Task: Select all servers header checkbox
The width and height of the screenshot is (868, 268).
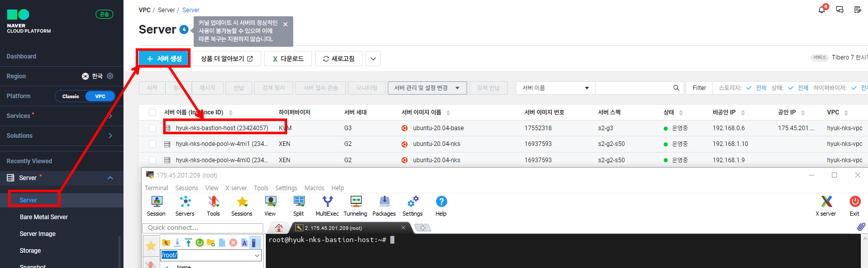Action: [152, 112]
